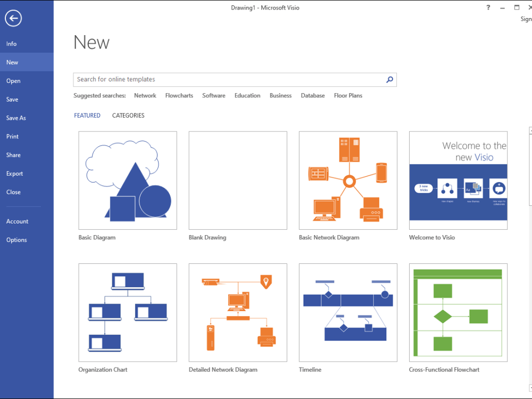Open the Info page in sidebar
Screen dimensions: 532x399
(27, 44)
